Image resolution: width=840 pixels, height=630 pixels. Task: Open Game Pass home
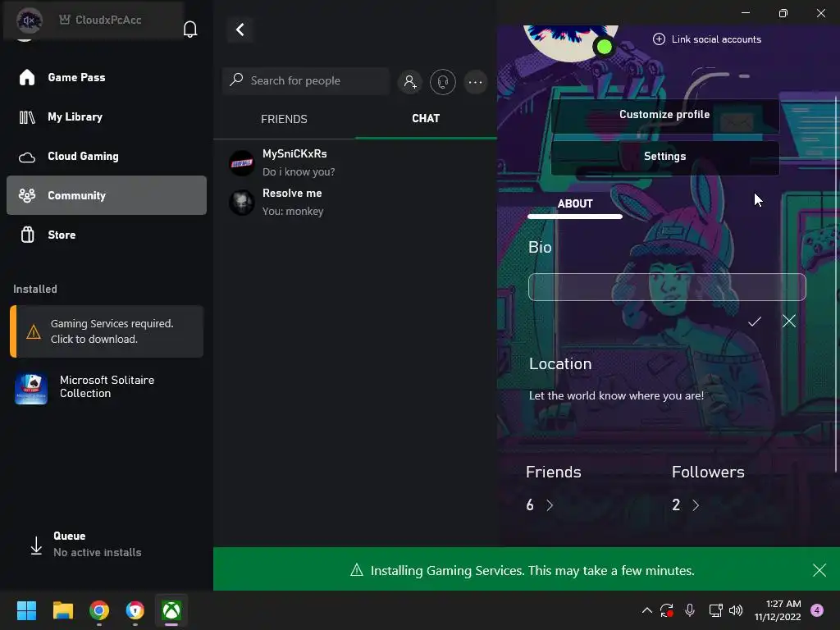point(106,77)
